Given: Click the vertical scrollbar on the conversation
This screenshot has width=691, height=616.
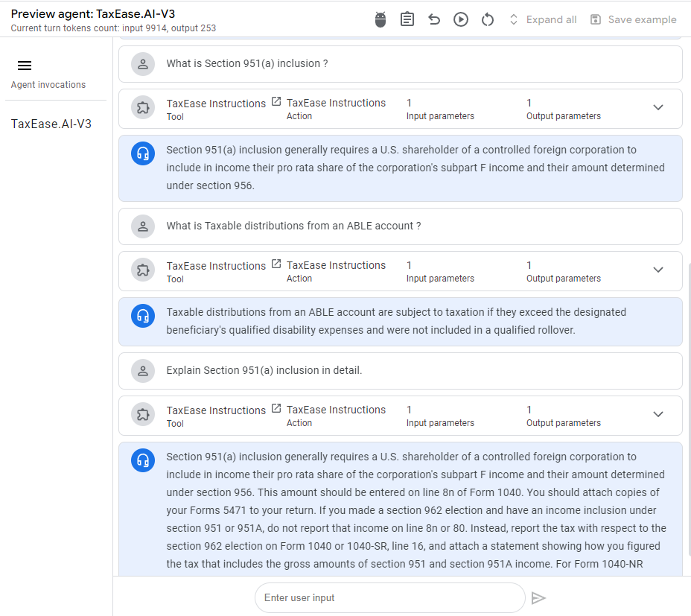Looking at the screenshot, I should (x=689, y=409).
